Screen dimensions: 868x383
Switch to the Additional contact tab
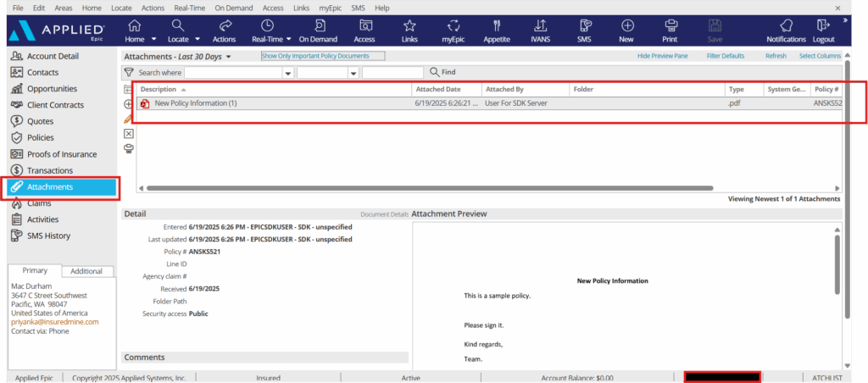pyautogui.click(x=86, y=271)
